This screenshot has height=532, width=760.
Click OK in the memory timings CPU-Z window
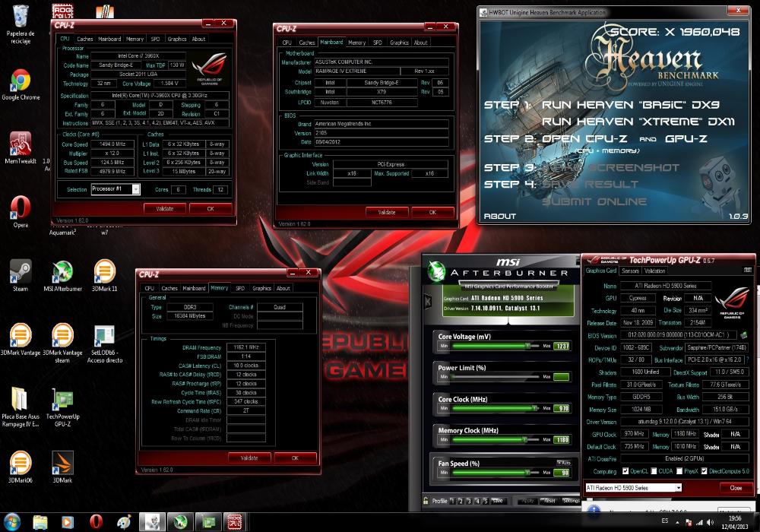(x=295, y=458)
